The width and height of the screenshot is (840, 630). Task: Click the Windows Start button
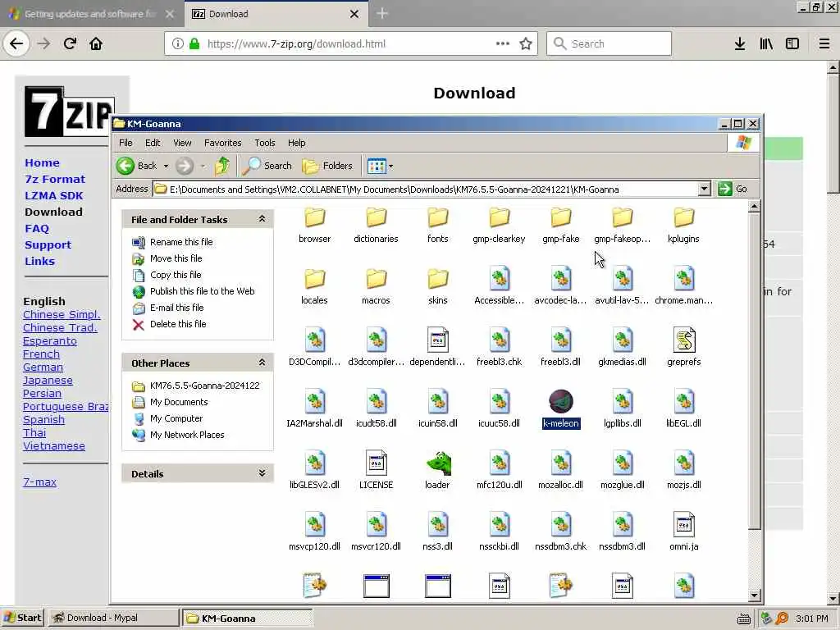pyautogui.click(x=22, y=618)
